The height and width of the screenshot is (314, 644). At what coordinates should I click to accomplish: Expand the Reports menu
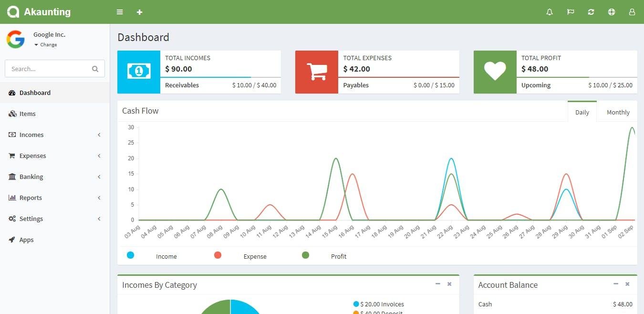[x=30, y=198]
